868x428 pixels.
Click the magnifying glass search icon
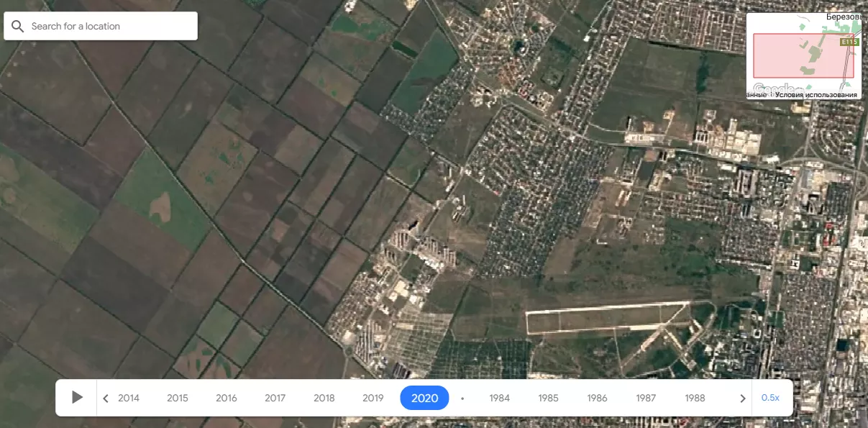coord(17,27)
